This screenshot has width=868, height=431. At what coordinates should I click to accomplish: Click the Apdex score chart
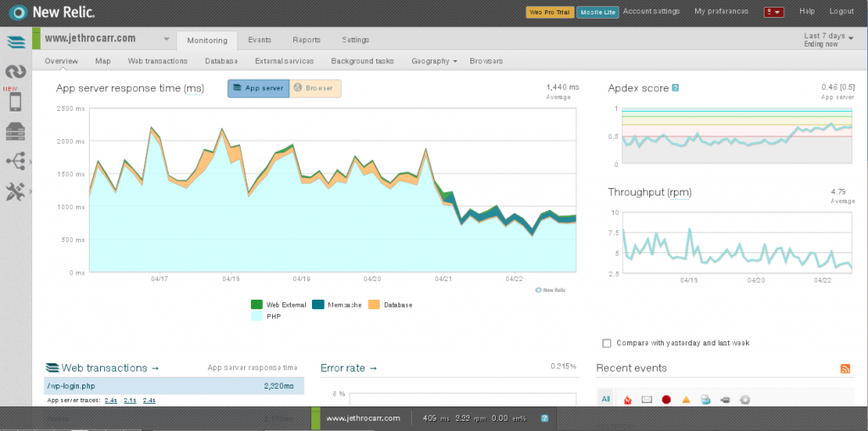pos(737,136)
